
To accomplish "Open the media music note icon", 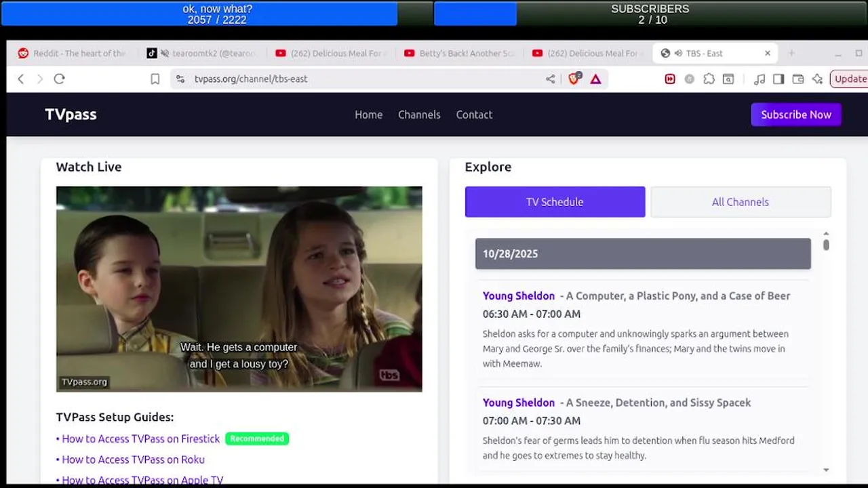I will click(759, 79).
